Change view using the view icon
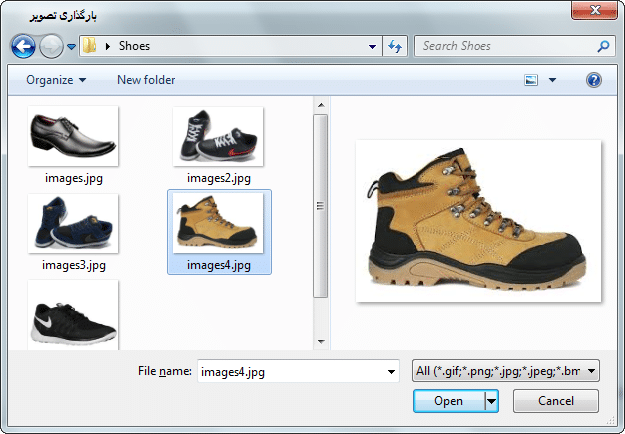This screenshot has width=625, height=434. point(531,80)
